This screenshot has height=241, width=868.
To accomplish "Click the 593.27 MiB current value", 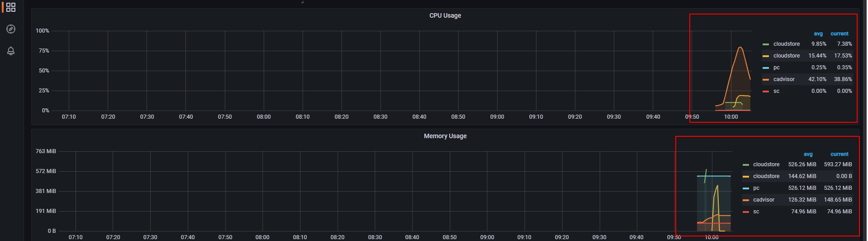I will [x=838, y=164].
